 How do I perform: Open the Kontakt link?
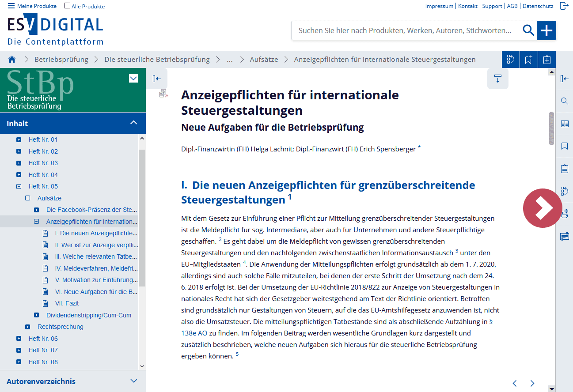468,6
